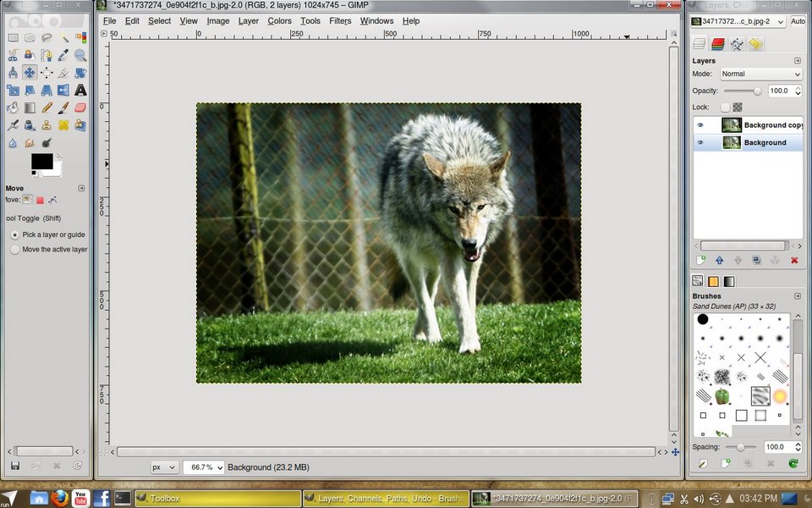812x508 pixels.
Task: Open the zoom percentage dropdown
Action: [x=204, y=467]
